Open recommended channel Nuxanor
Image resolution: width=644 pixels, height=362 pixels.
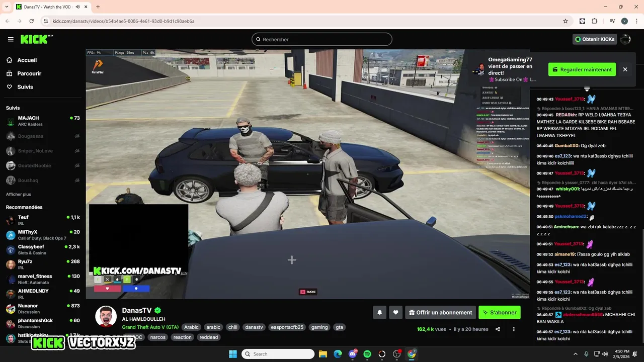[x=43, y=309]
